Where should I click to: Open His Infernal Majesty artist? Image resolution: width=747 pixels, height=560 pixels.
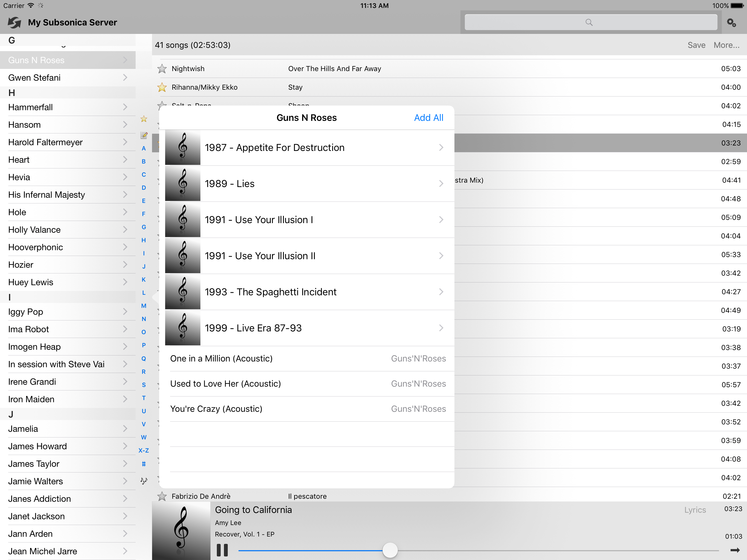[x=68, y=195]
